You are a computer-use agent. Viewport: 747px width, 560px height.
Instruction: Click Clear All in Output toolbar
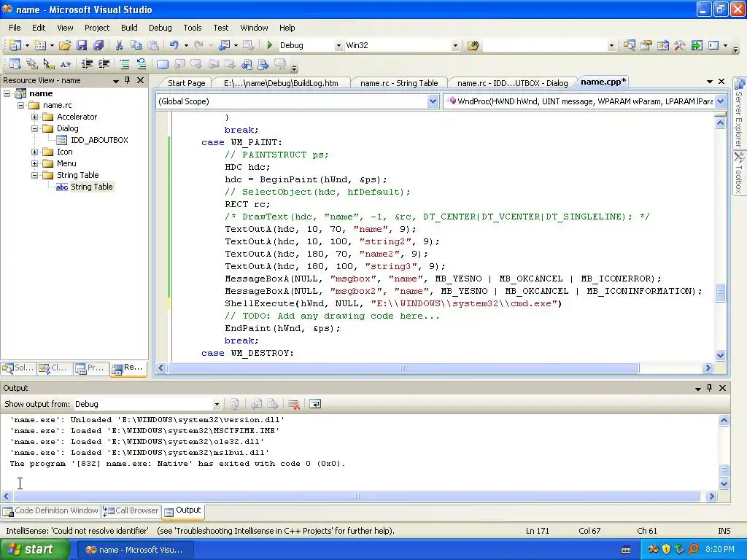pos(294,404)
